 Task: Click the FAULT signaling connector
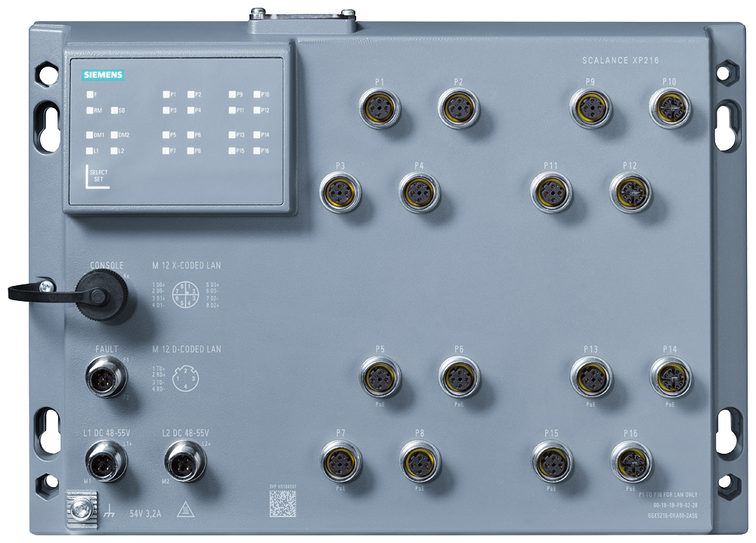[106, 377]
